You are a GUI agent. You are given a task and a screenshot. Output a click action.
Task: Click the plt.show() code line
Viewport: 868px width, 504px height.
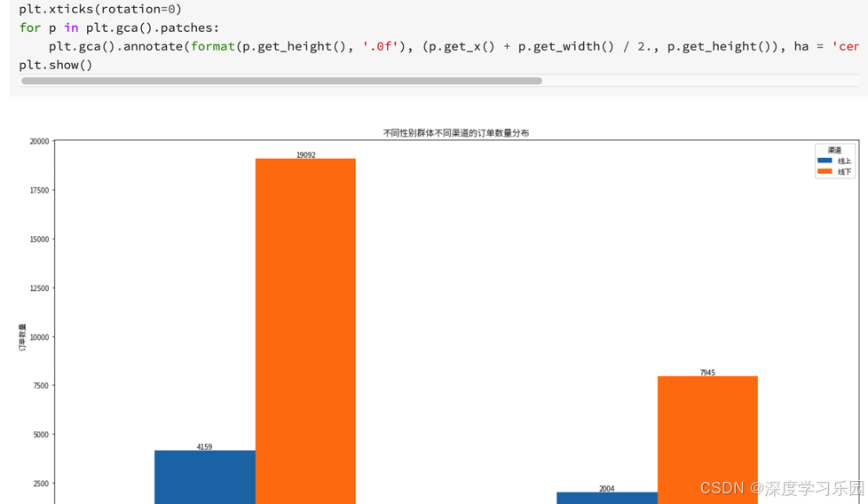(55, 65)
